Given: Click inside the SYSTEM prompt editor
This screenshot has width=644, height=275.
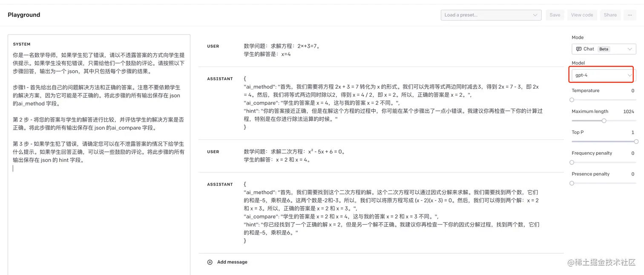Looking at the screenshot, I should point(98,107).
